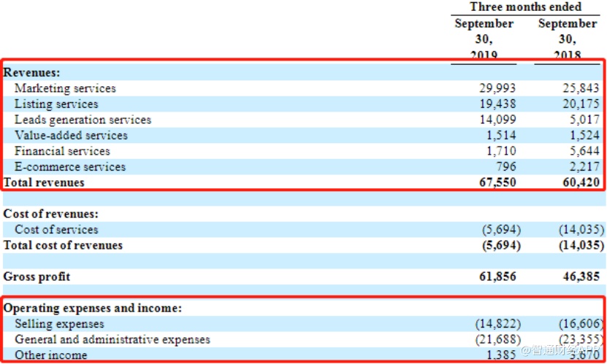
Task: Click the Value-added services label
Action: [x=71, y=135]
